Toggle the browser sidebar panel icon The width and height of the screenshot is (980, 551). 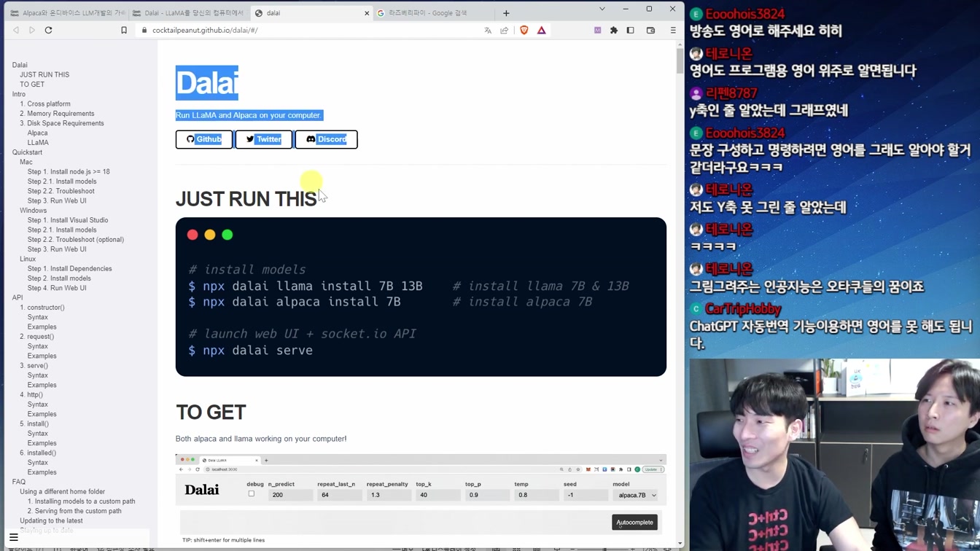point(631,30)
